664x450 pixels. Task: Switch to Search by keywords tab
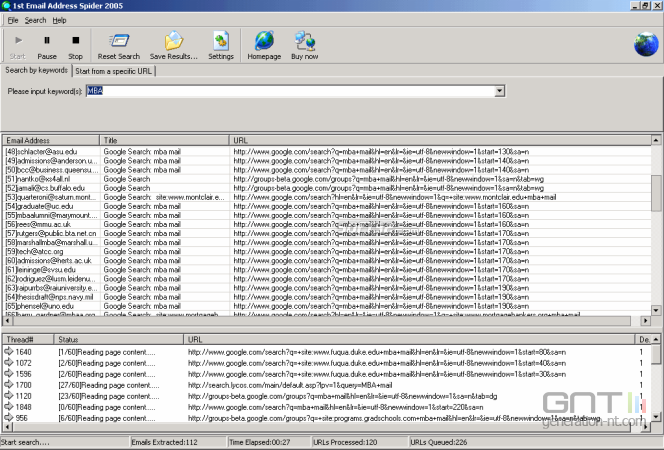pos(36,70)
